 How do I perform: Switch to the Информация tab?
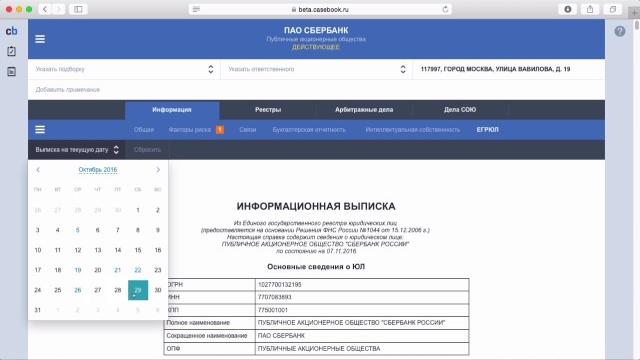coord(172,110)
